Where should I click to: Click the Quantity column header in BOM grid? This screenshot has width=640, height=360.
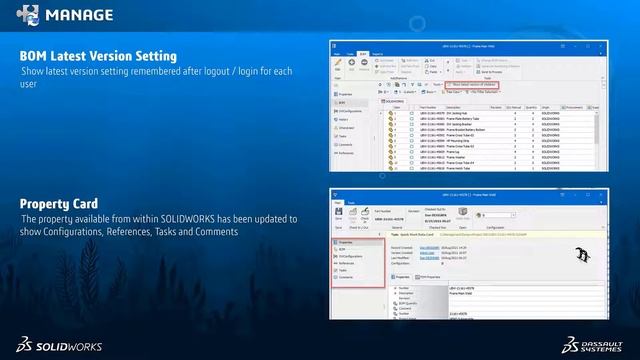pyautogui.click(x=531, y=107)
